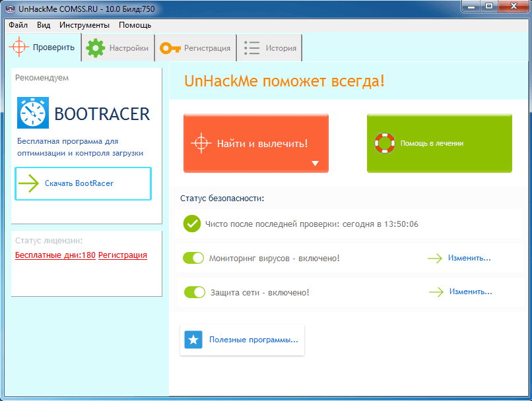Click the BOOTRACER title text
Image resolution: width=532 pixels, height=401 pixels.
pyautogui.click(x=102, y=114)
